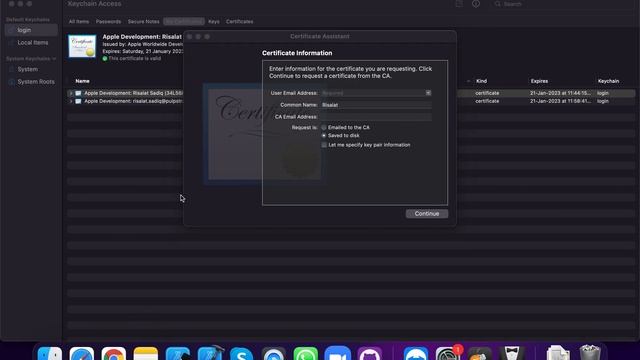Click the new keychain item toolbar icon
The image size is (640, 360).
point(459,4)
